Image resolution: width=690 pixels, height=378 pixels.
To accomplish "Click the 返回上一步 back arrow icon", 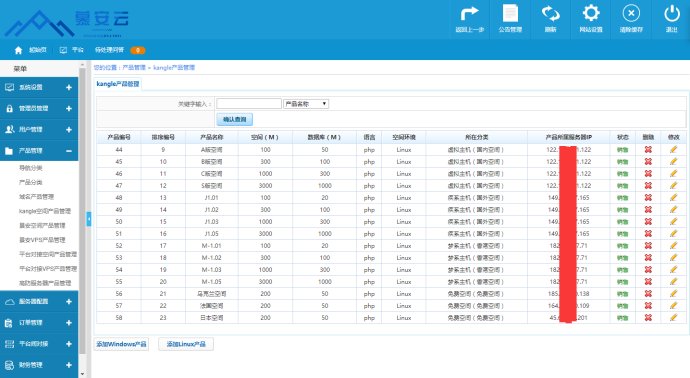I will 470,14.
